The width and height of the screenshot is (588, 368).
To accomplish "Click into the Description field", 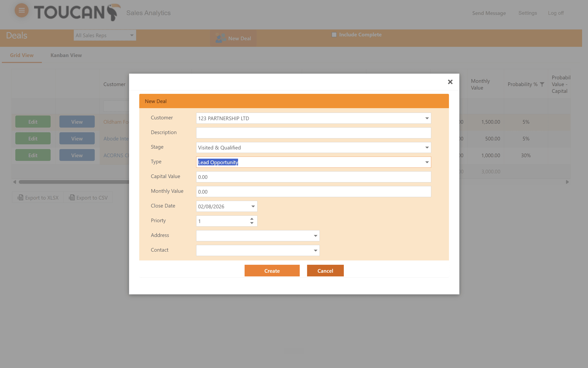I will point(313,133).
